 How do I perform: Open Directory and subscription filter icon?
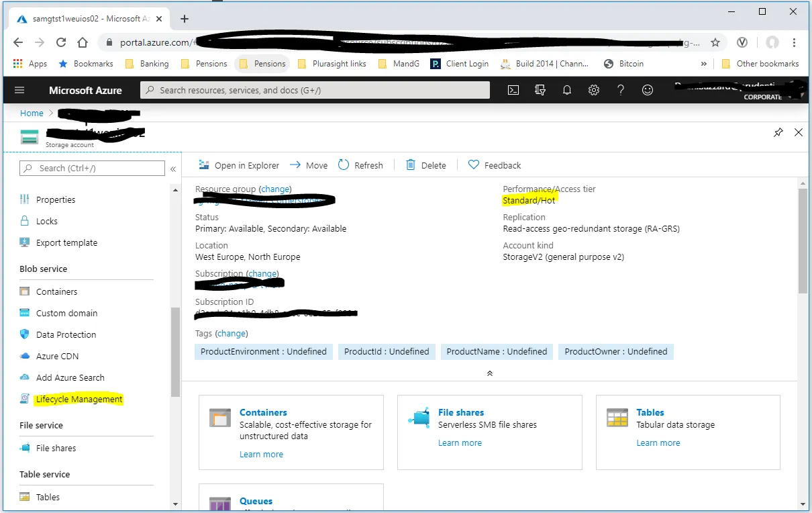540,90
